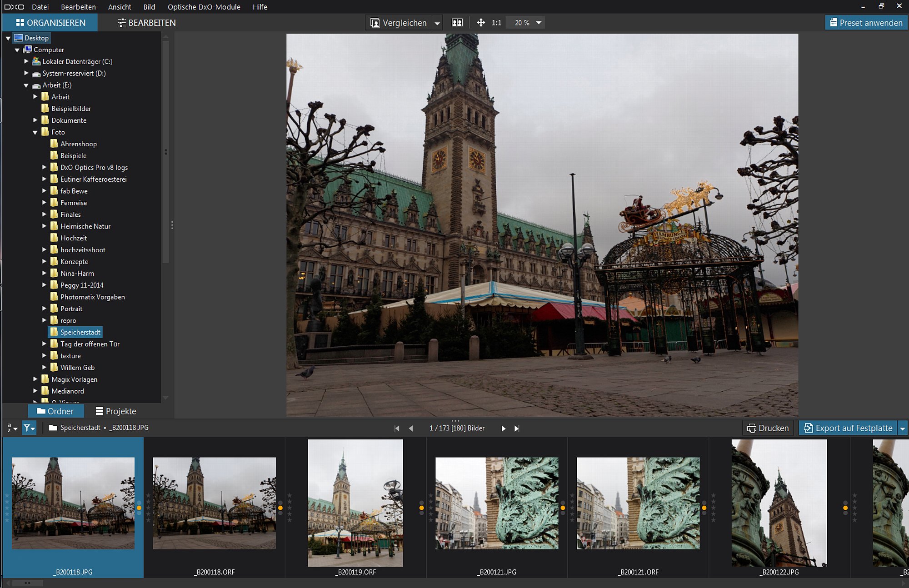This screenshot has height=588, width=909.
Task: Click the DxO logo in the title bar
Action: click(14, 7)
